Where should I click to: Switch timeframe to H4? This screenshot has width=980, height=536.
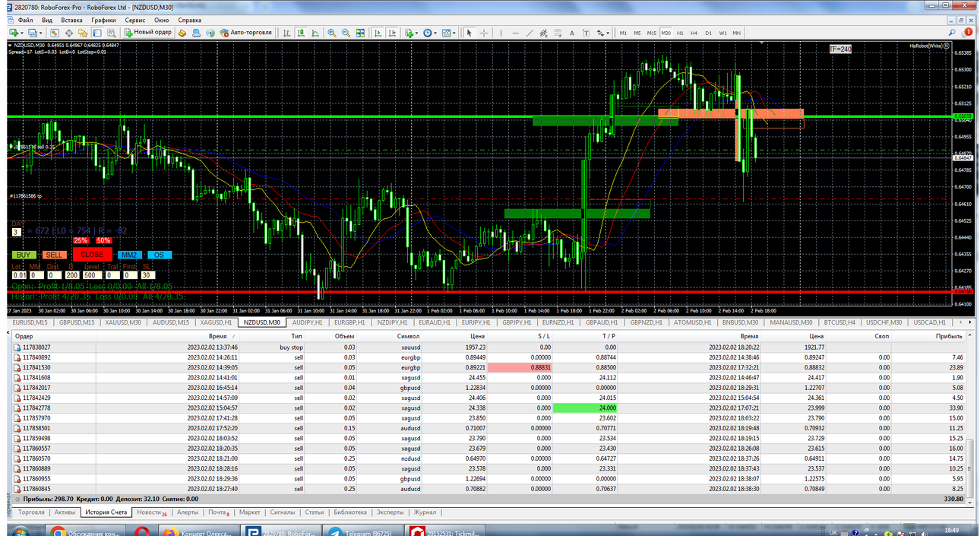694,33
